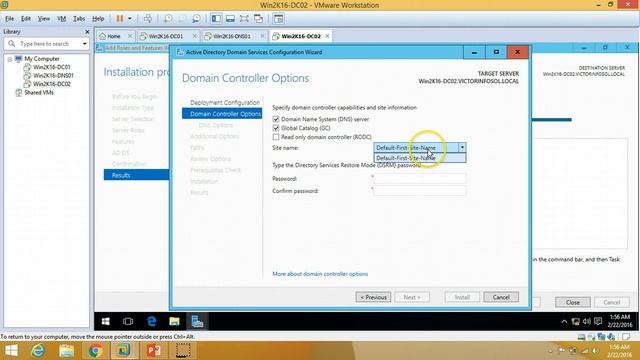
Task: Toggle the Domain Name System (DNS) server checkbox
Action: pos(276,119)
